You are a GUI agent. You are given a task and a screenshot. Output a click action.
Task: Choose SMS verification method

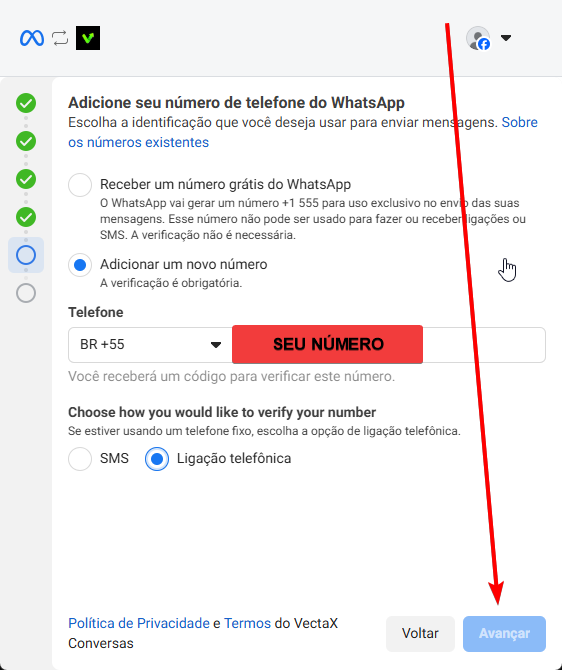click(x=80, y=459)
